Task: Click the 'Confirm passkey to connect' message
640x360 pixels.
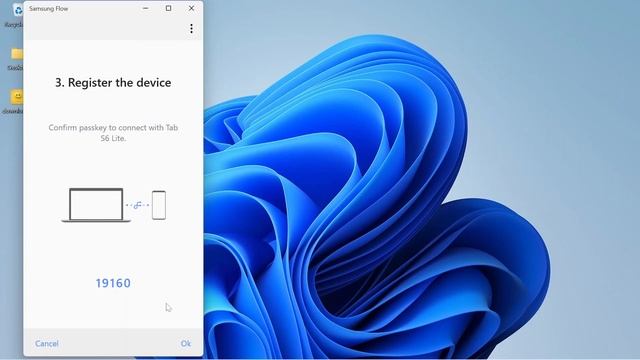Action: 113,133
